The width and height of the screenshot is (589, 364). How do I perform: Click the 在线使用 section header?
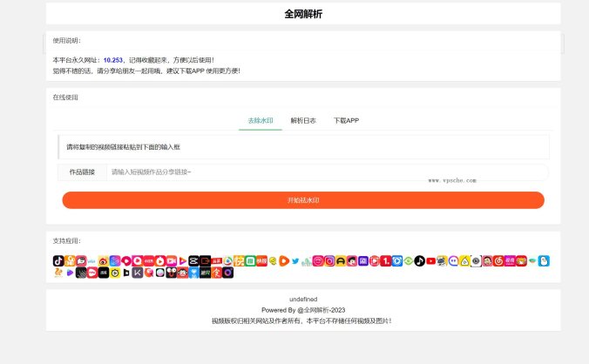tap(65, 98)
